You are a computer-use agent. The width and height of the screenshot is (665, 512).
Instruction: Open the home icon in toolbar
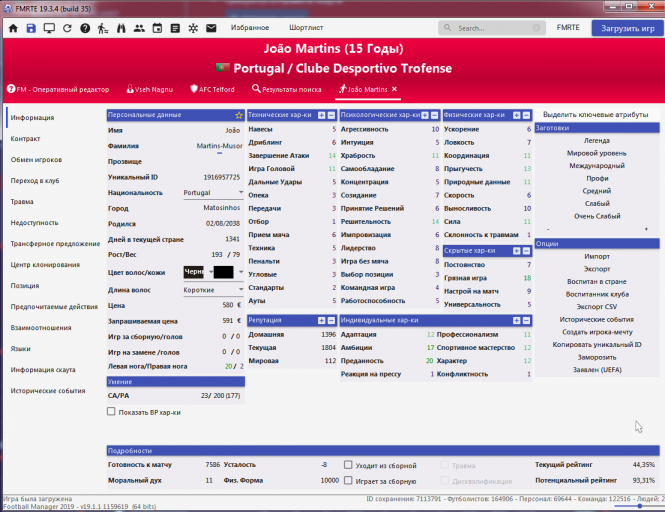pos(13,28)
